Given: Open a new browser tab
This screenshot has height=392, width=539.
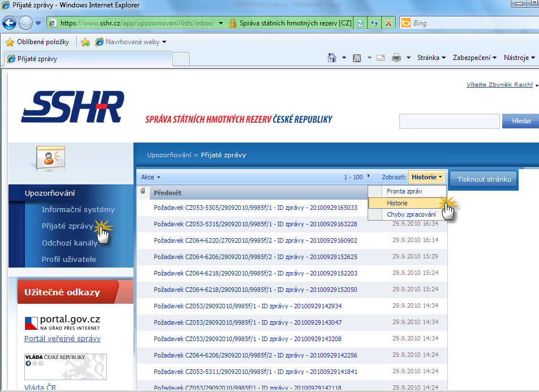Looking at the screenshot, I should pos(181,59).
